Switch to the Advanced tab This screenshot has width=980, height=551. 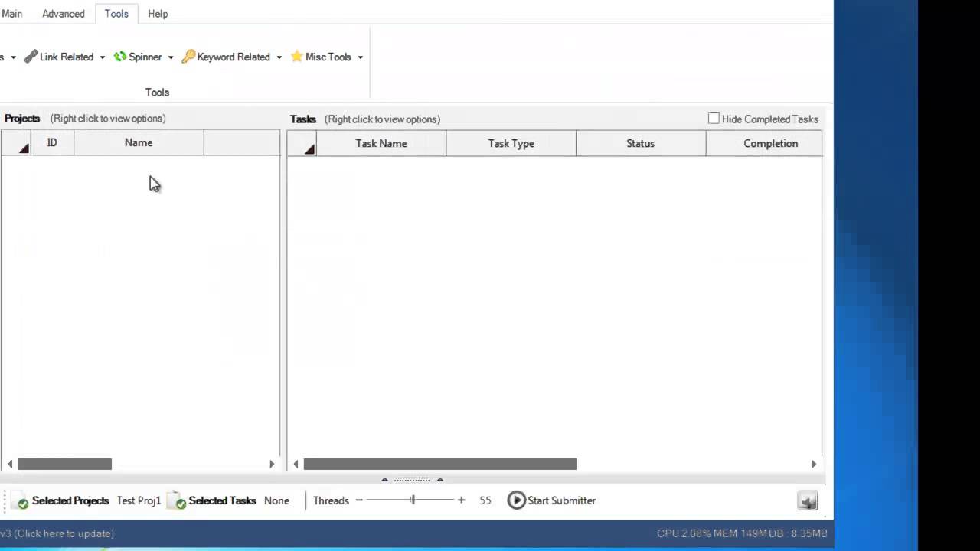(x=64, y=14)
